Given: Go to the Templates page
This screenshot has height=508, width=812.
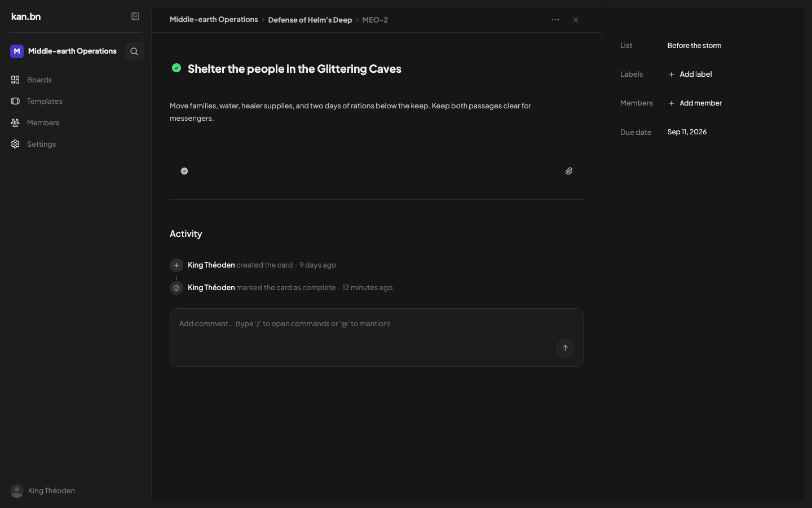Looking at the screenshot, I should click(45, 101).
